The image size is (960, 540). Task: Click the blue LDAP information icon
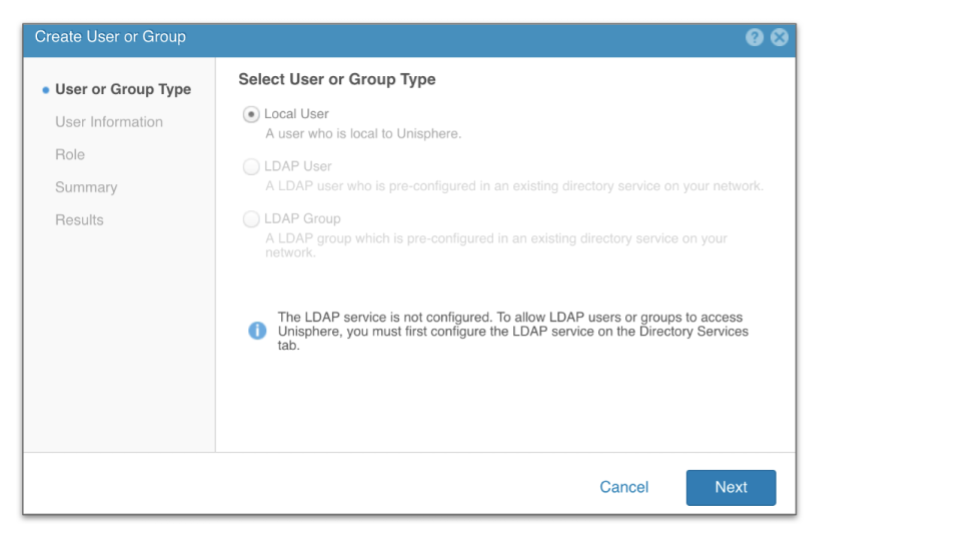[x=257, y=331]
